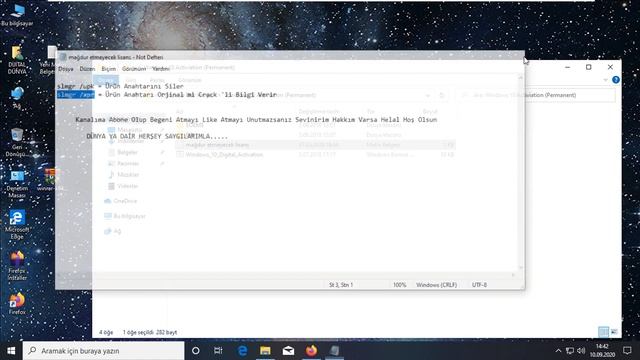
Task: Select the Ağ network desktop icon
Action: click(17, 98)
